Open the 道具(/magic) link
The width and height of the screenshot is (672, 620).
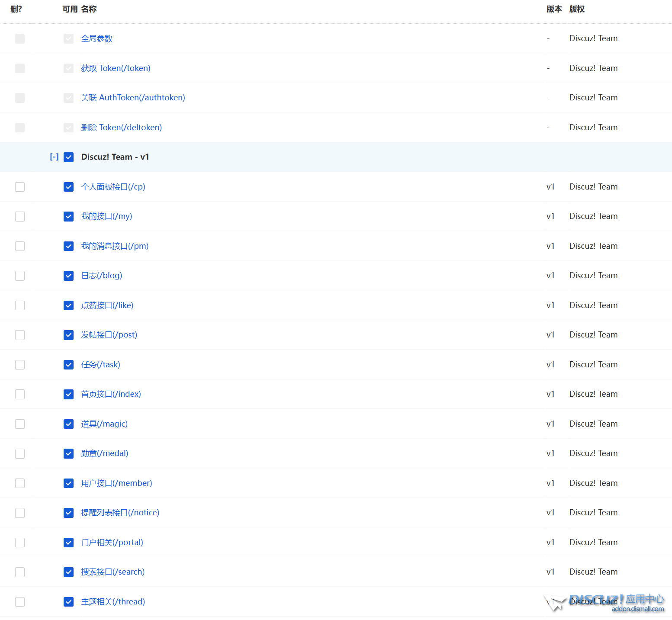pyautogui.click(x=105, y=424)
